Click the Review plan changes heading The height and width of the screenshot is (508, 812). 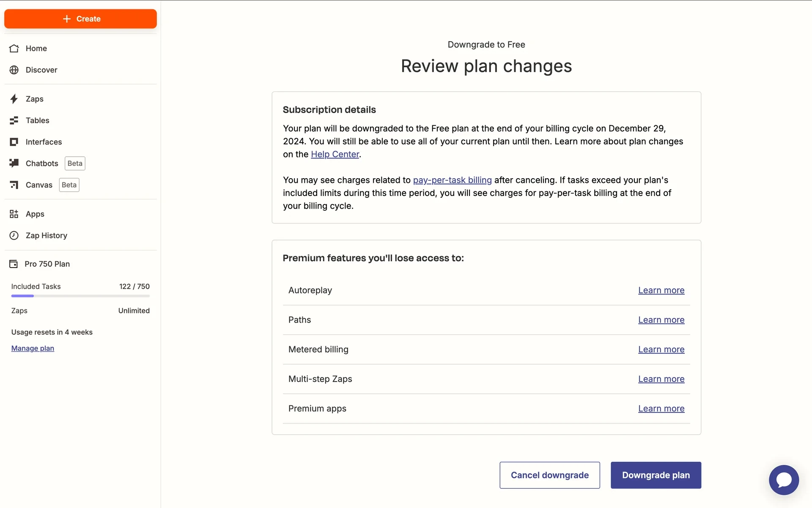pos(486,66)
